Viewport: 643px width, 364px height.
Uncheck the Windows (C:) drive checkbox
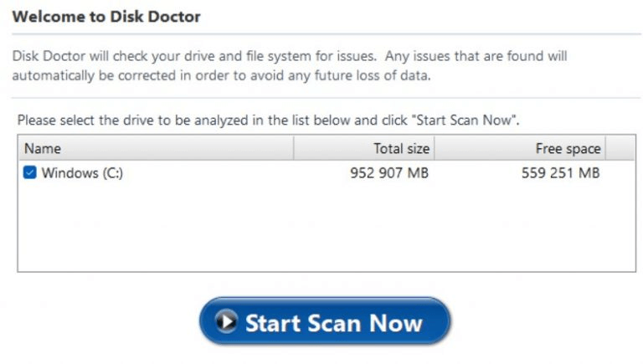30,173
